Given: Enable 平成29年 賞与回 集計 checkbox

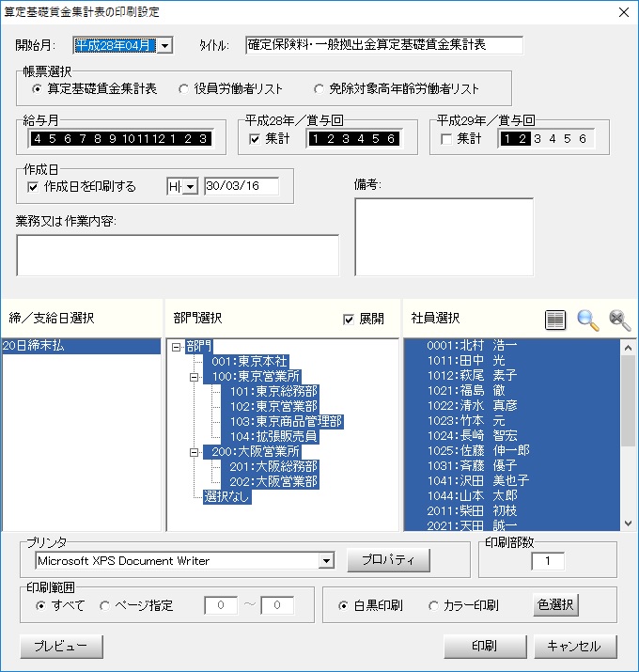Looking at the screenshot, I should pos(446,139).
